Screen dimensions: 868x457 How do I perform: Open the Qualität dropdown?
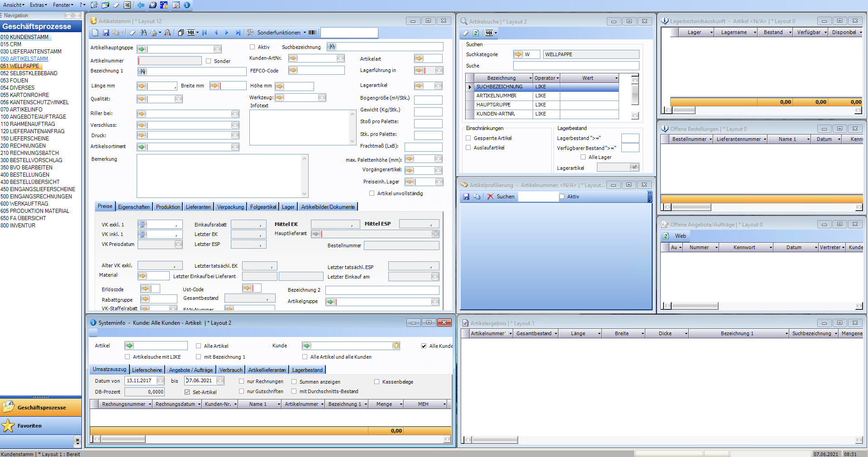coord(179,99)
